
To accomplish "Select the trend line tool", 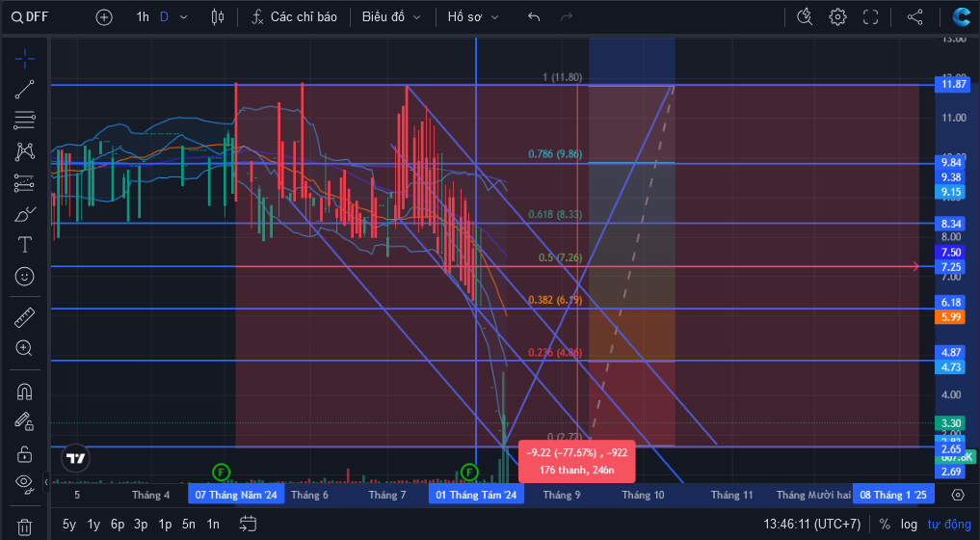I will 24,90.
